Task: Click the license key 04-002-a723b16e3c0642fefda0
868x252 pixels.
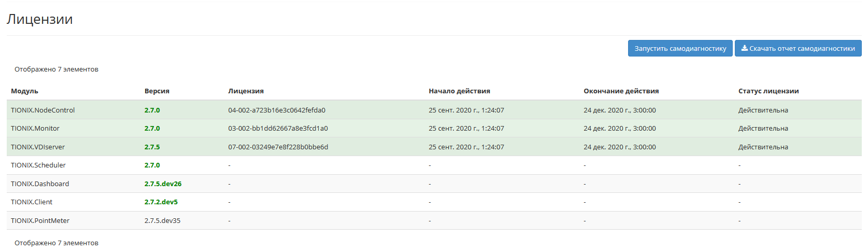Action: pyautogui.click(x=277, y=110)
